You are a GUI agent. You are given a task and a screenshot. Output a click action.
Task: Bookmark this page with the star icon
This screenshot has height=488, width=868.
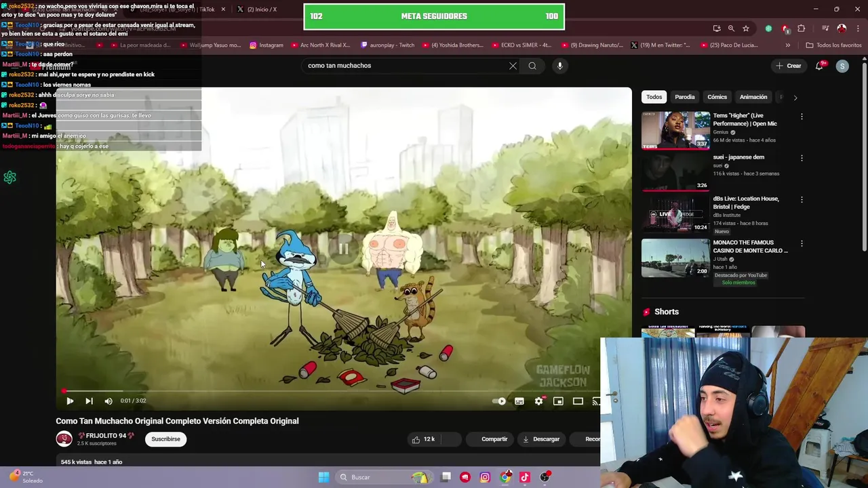click(746, 28)
